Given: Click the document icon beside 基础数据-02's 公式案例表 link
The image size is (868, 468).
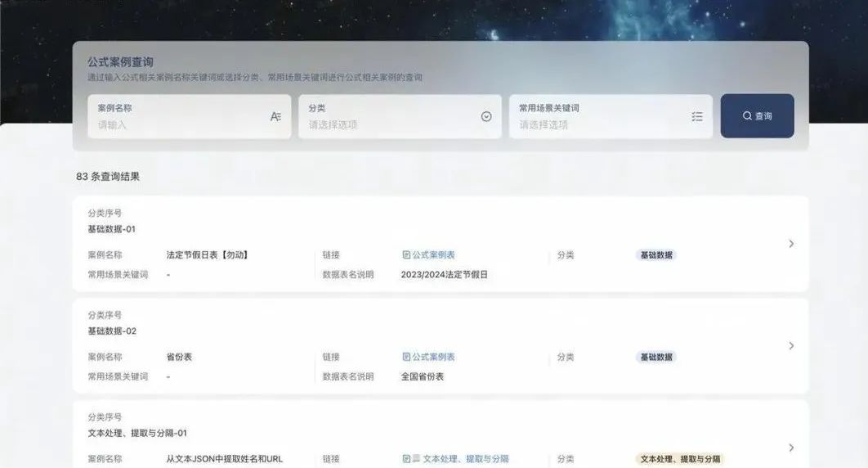Looking at the screenshot, I should point(406,358).
